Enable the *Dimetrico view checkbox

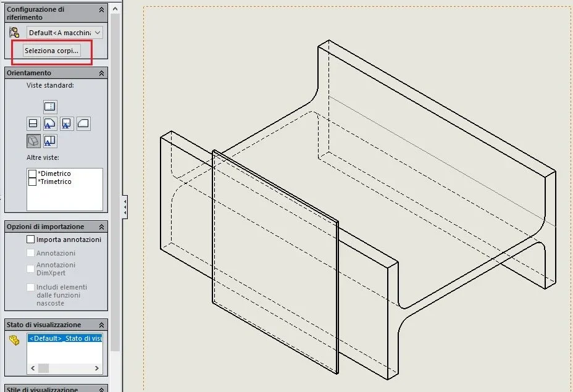[33, 173]
